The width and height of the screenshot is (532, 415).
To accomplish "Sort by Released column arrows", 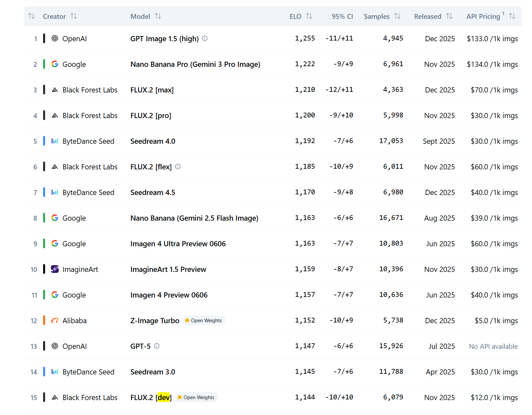I will [449, 16].
